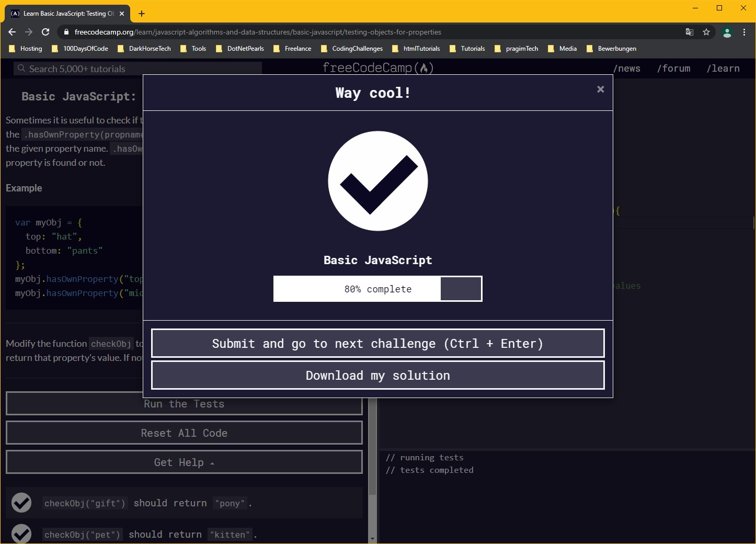Click the search tutorials input field
The image size is (756, 544).
click(138, 69)
